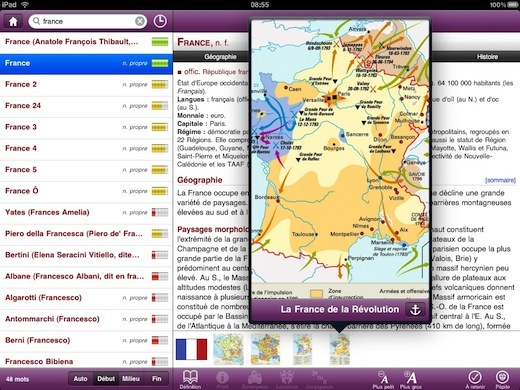Select the Auto filter mode
520x390 pixels.
(x=80, y=379)
